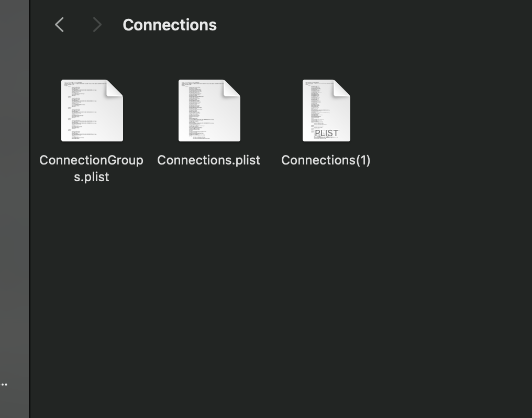The image size is (532, 418).
Task: Select the ConnectionGroups.plist document thumbnail
Action: click(92, 110)
